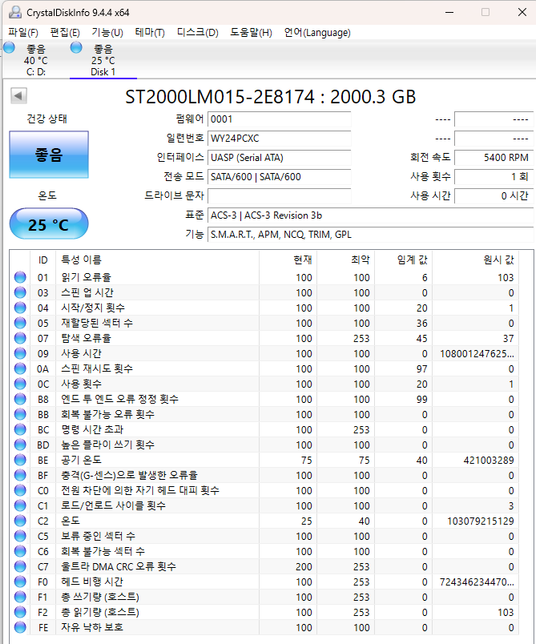Click the status orb for C7 울트라 DMA CRC

pos(20,566)
